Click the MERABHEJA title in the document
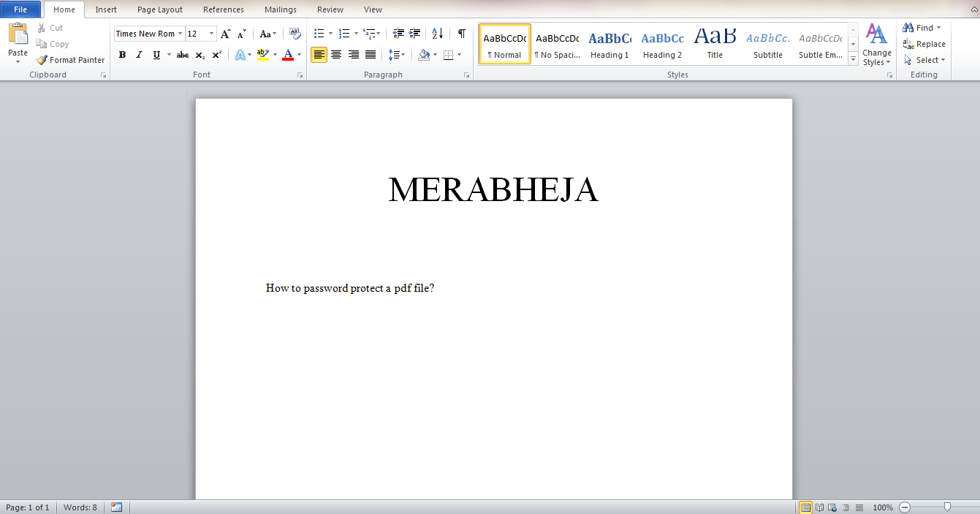The image size is (980, 514). tap(493, 190)
